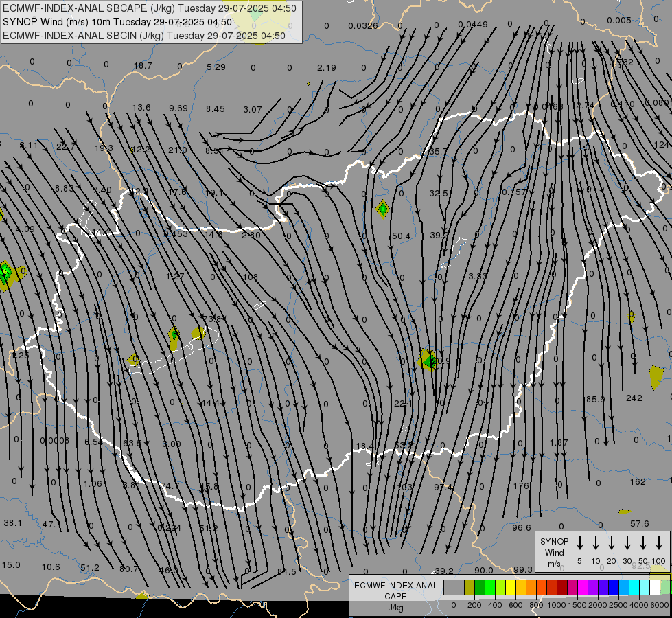
Task: Click the map value 9.69
Action: (x=178, y=108)
